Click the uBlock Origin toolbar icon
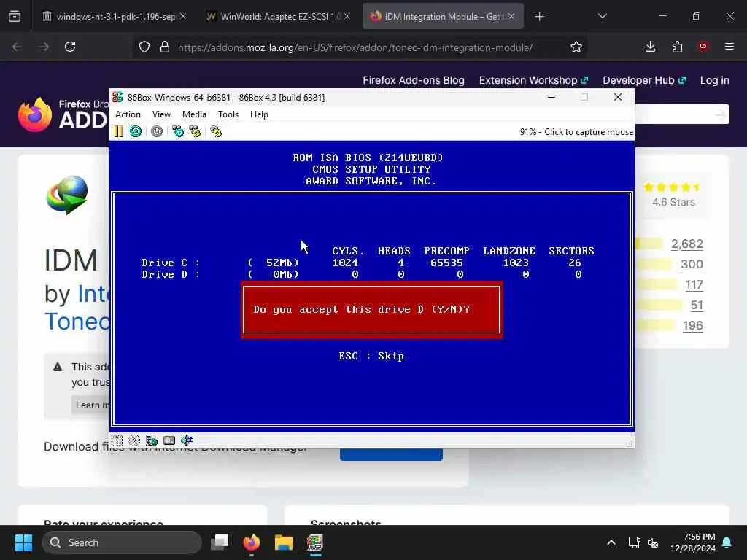Screen dimensions: 747x560 703,47
